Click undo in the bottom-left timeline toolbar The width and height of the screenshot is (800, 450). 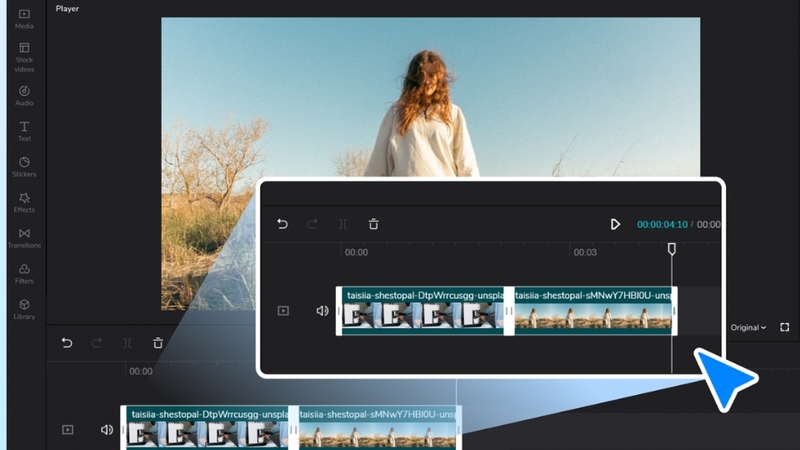tap(67, 343)
